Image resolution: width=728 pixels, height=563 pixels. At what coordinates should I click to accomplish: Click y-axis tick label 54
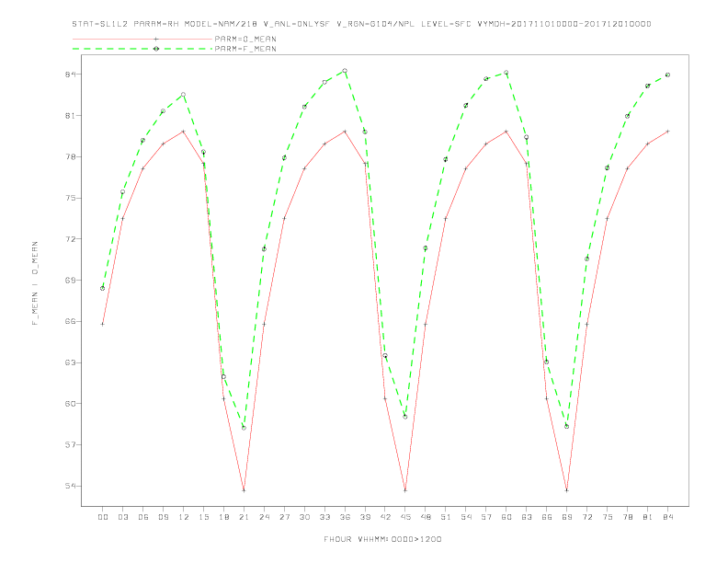tap(71, 486)
